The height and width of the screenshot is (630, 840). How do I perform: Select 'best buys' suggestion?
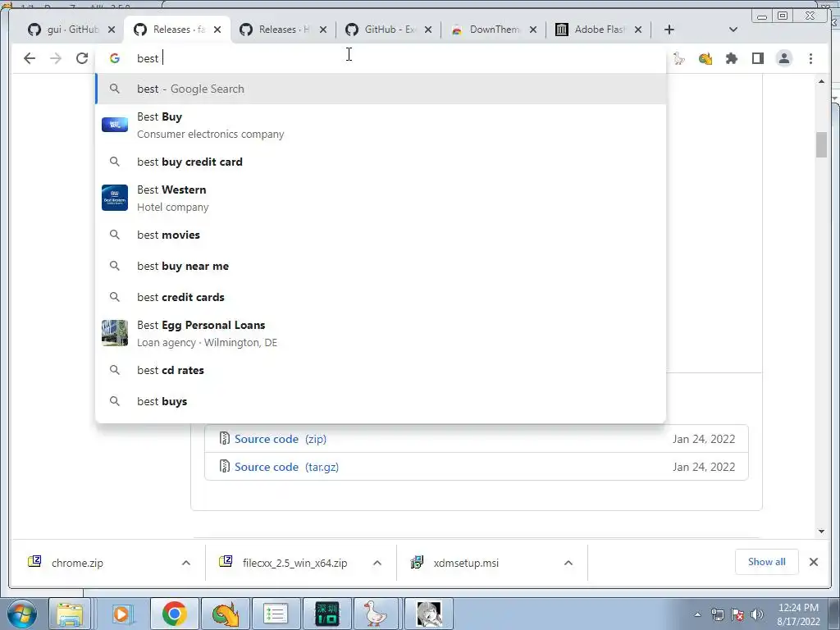click(x=381, y=401)
